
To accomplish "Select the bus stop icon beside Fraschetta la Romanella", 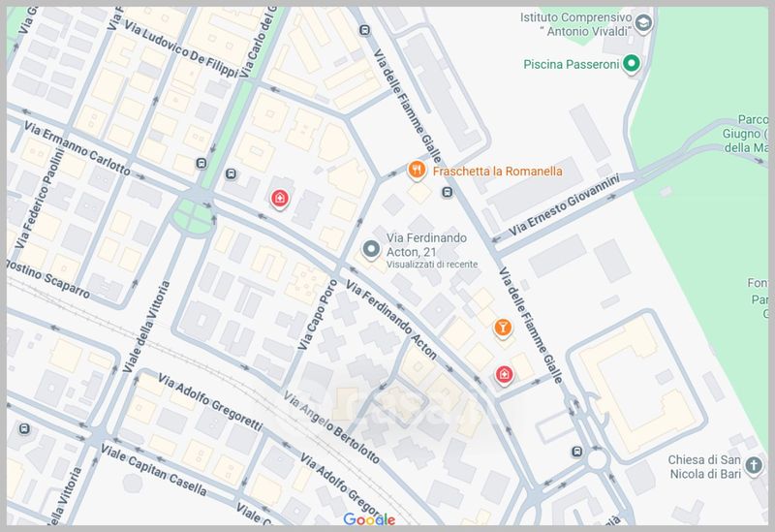I will (446, 192).
